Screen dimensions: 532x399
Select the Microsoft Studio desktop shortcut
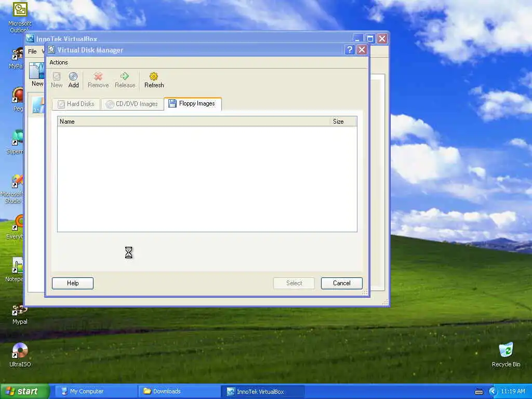coord(12,189)
